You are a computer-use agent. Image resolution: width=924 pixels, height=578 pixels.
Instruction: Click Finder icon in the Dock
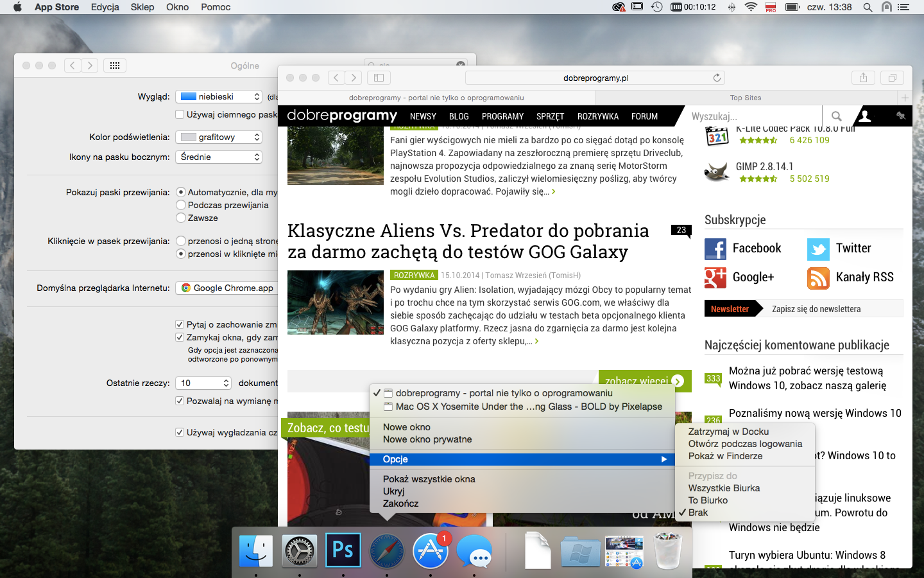point(255,550)
